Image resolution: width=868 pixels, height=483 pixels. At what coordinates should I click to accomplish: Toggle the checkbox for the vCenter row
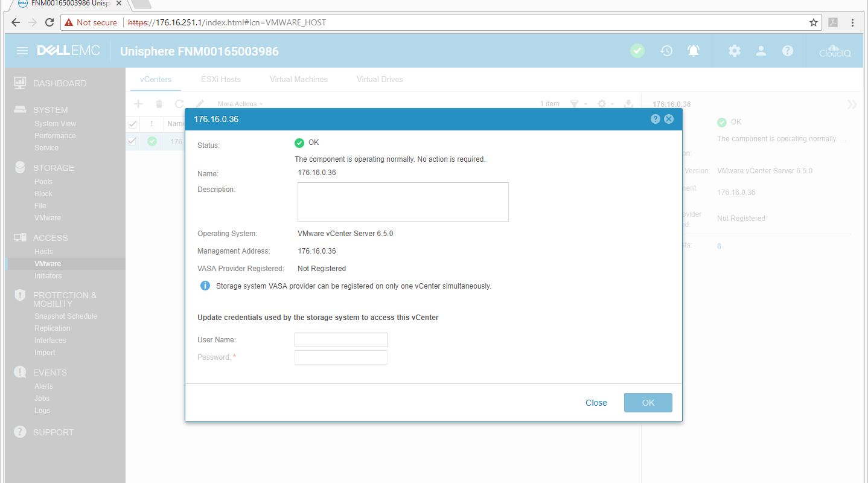(x=133, y=141)
